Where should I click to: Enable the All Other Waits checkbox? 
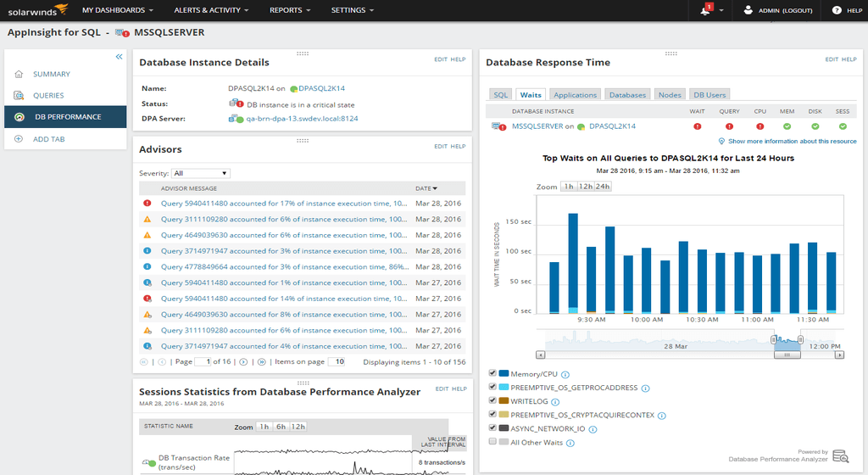tap(492, 441)
